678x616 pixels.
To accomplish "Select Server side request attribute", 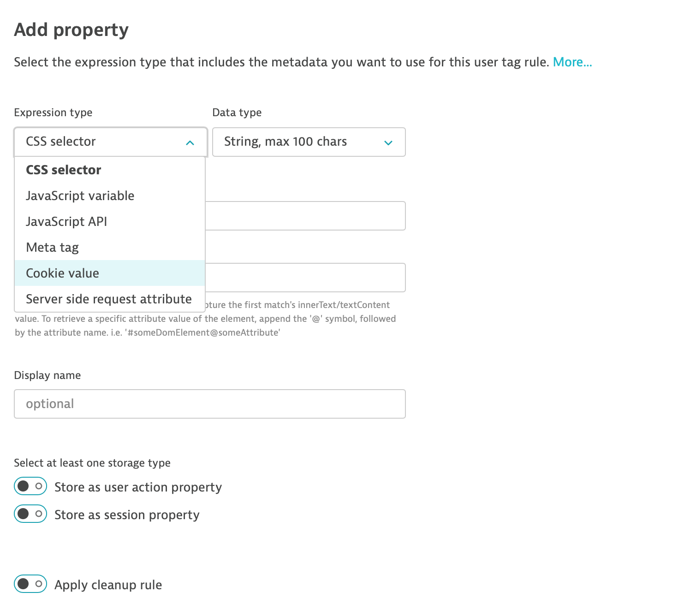I will pyautogui.click(x=109, y=299).
